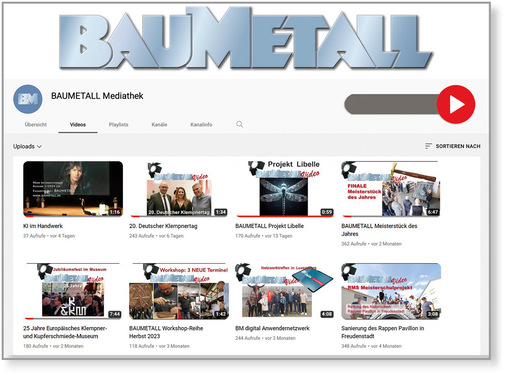Click the 362 Aufrufe vor 2 Monaten text
The width and height of the screenshot is (506, 375).
pyautogui.click(x=371, y=244)
